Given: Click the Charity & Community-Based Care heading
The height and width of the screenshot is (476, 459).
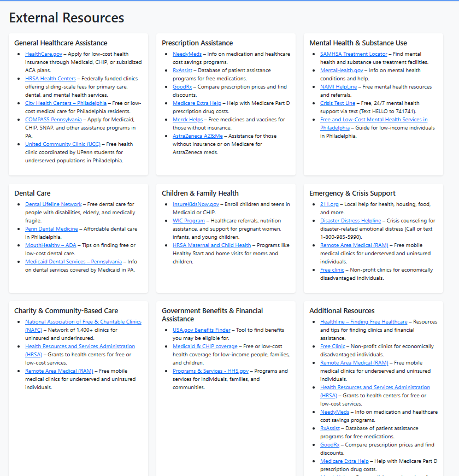Looking at the screenshot, I should [x=66, y=311].
